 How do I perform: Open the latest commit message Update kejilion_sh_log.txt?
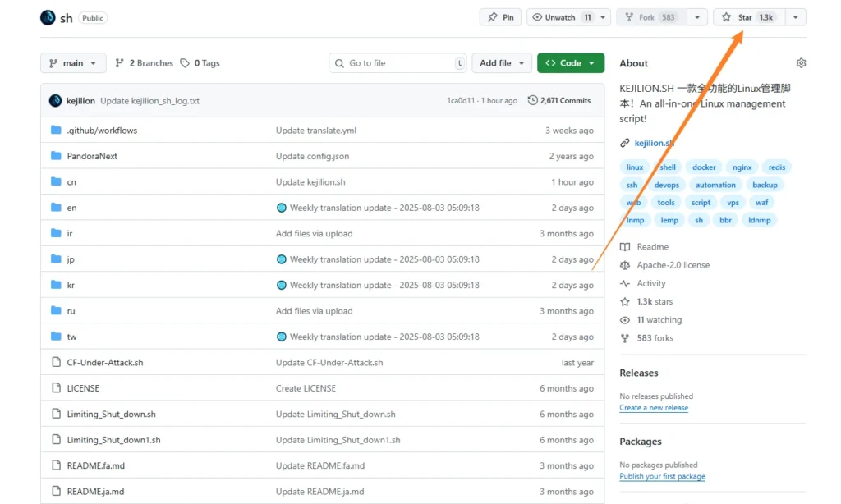[x=149, y=100]
